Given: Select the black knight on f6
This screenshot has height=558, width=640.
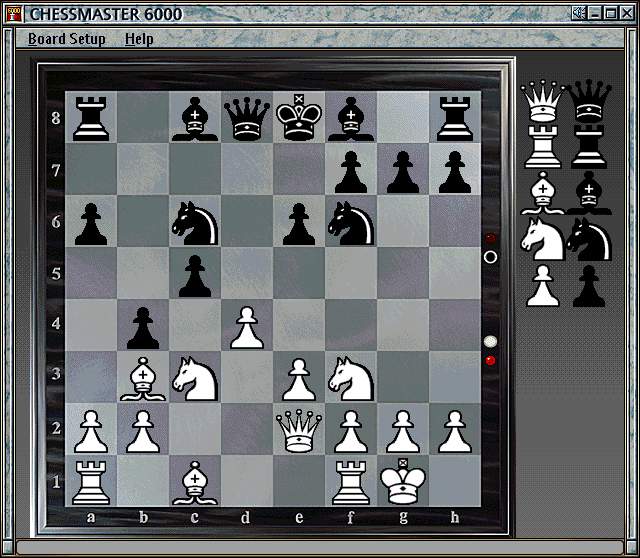Looking at the screenshot, I should [351, 223].
